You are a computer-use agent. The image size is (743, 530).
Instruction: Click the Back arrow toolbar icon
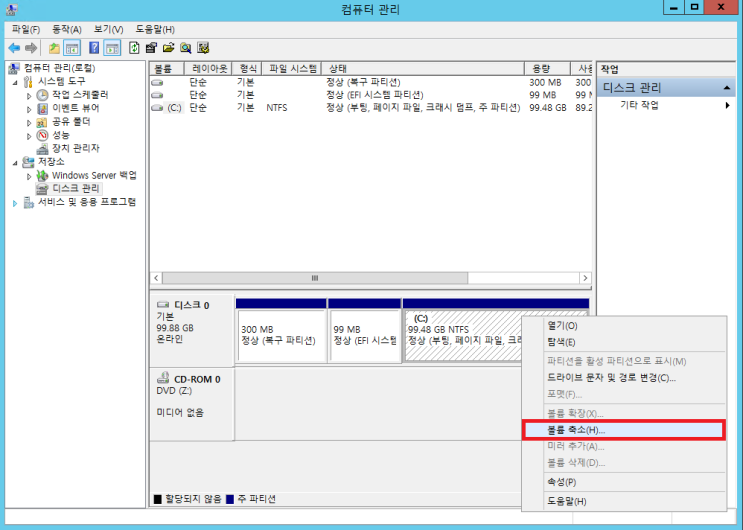point(14,48)
